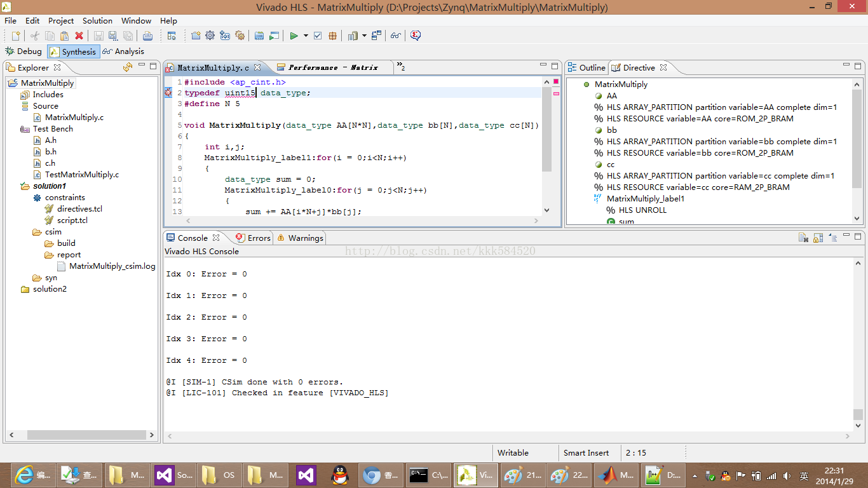Select the csim folder in Explorer
Viewport: 868px width, 488px height.
pos(53,232)
